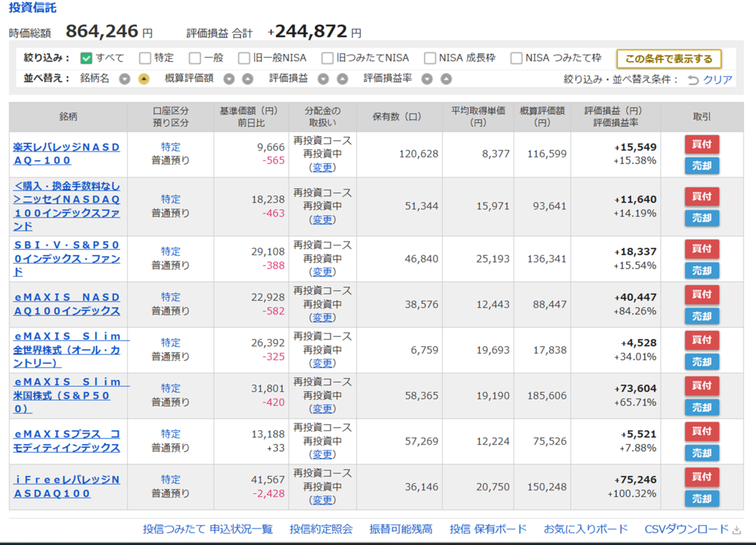756x545 pixels.
Task: Click 変更 link in SBI・V・S&P500 row
Action: (323, 272)
